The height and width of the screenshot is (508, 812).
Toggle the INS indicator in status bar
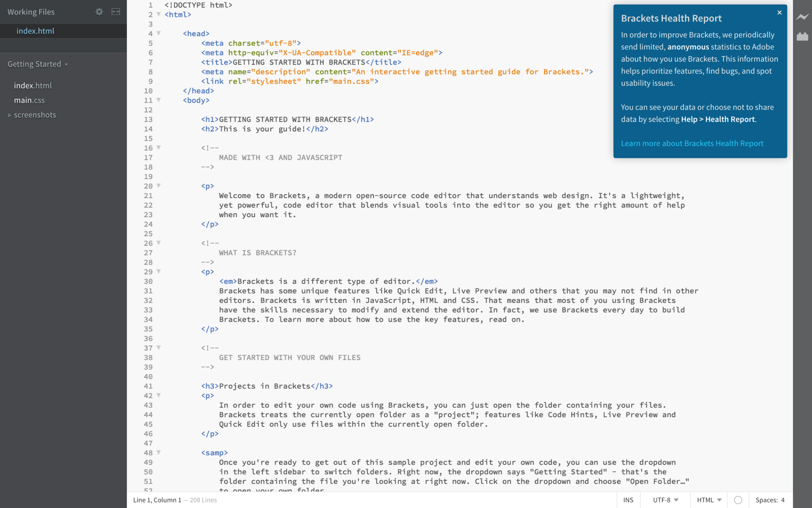[x=628, y=500]
